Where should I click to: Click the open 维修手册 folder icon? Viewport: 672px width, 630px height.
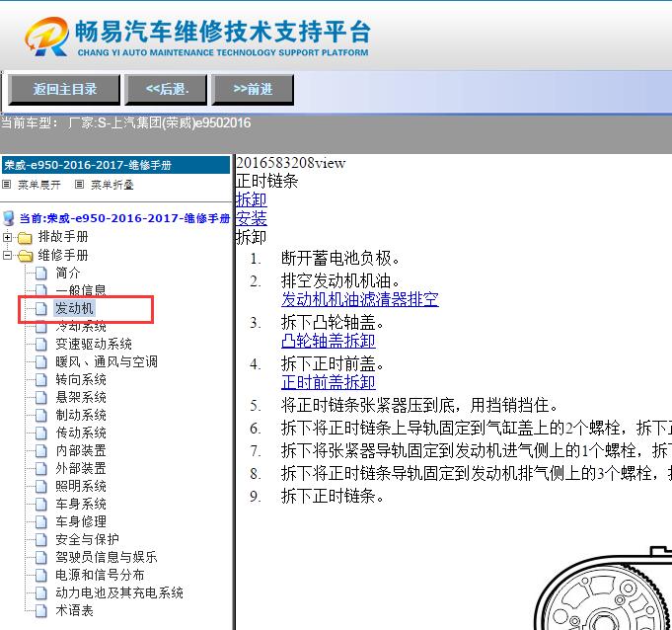(26, 256)
